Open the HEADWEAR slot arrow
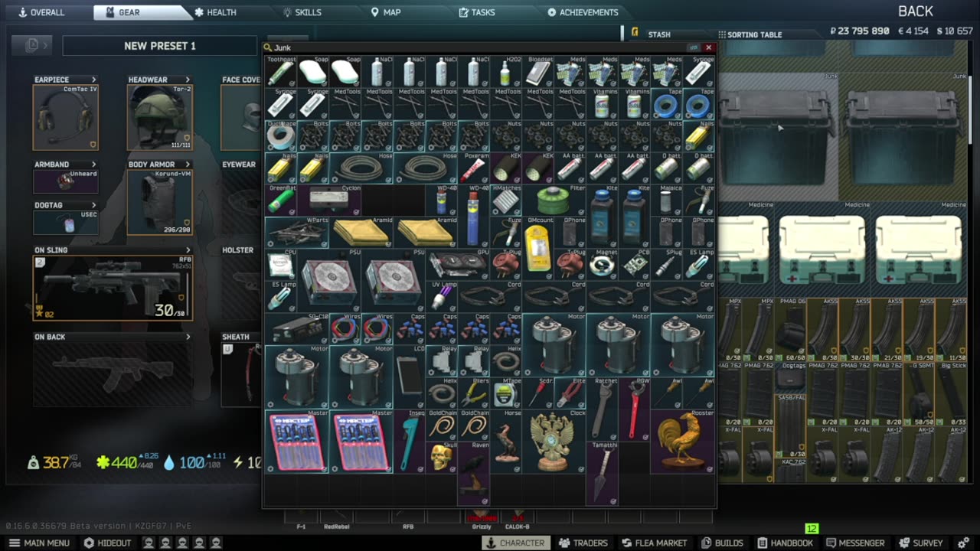Image resolution: width=980 pixels, height=551 pixels. (x=188, y=80)
